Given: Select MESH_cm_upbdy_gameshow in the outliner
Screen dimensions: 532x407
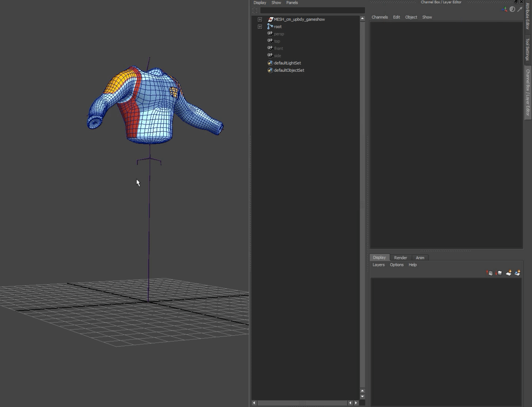Looking at the screenshot, I should (x=299, y=19).
